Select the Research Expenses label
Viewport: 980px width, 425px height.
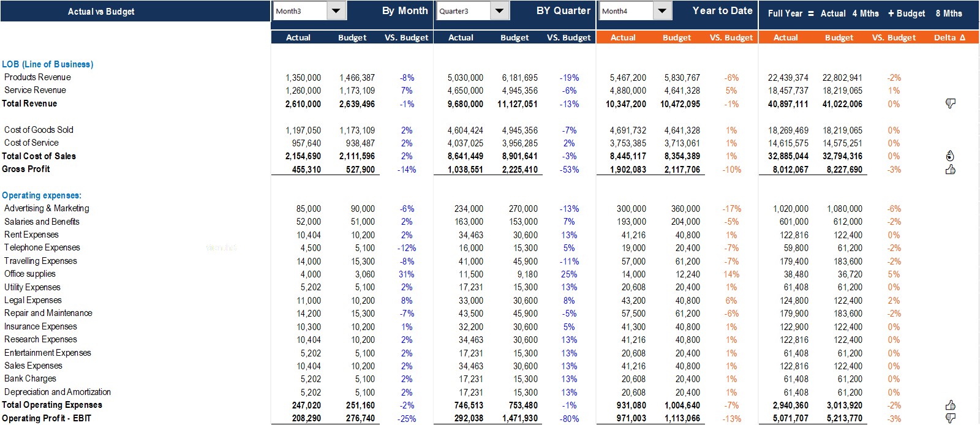[x=40, y=339]
